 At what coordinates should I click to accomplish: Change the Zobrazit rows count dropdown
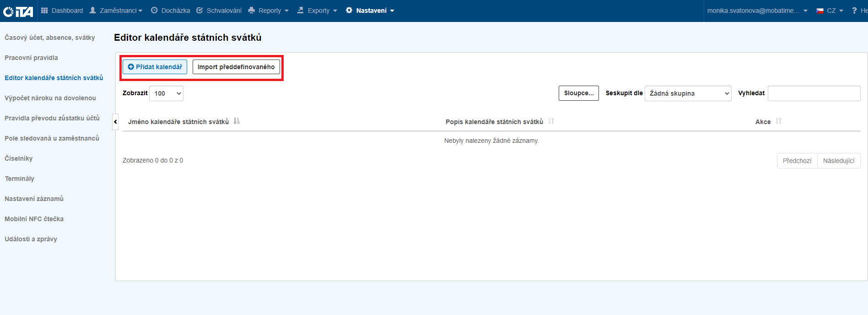point(167,93)
